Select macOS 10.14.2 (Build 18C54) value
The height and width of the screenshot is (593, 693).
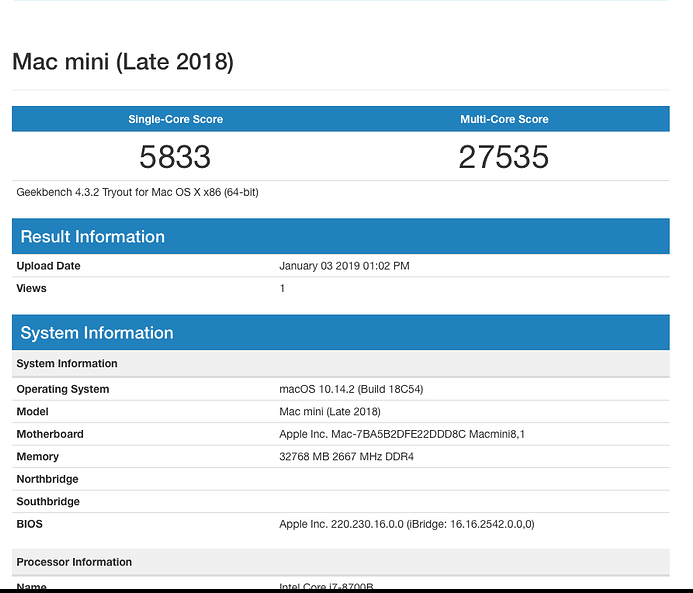coord(351,389)
